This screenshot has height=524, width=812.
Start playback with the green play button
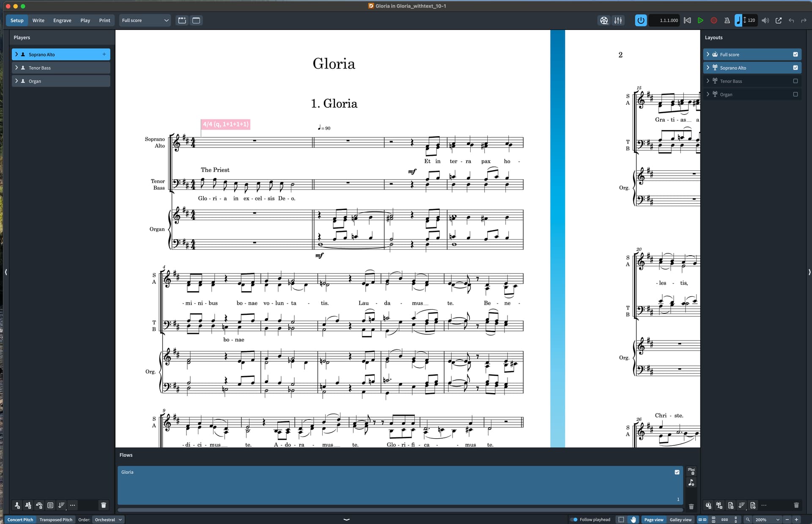(700, 20)
